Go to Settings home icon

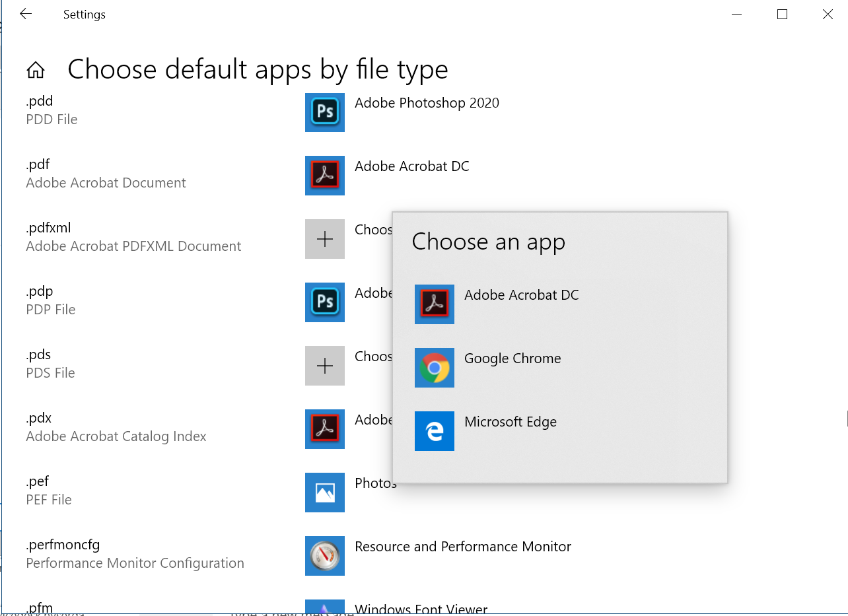(x=36, y=69)
